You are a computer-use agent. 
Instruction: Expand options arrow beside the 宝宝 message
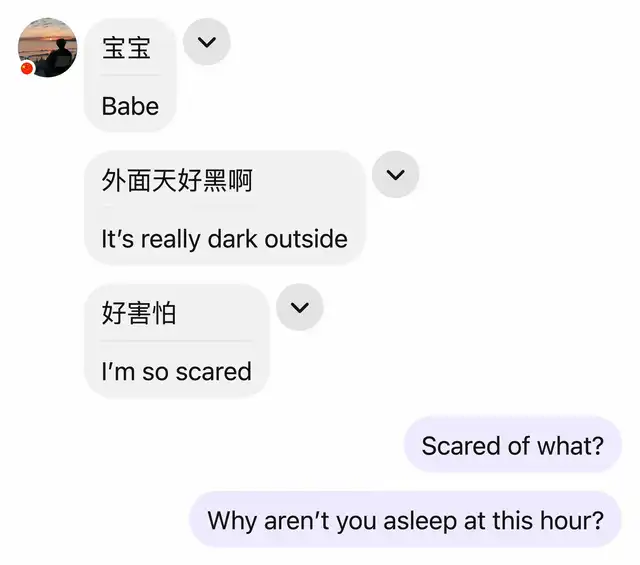pyautogui.click(x=207, y=42)
